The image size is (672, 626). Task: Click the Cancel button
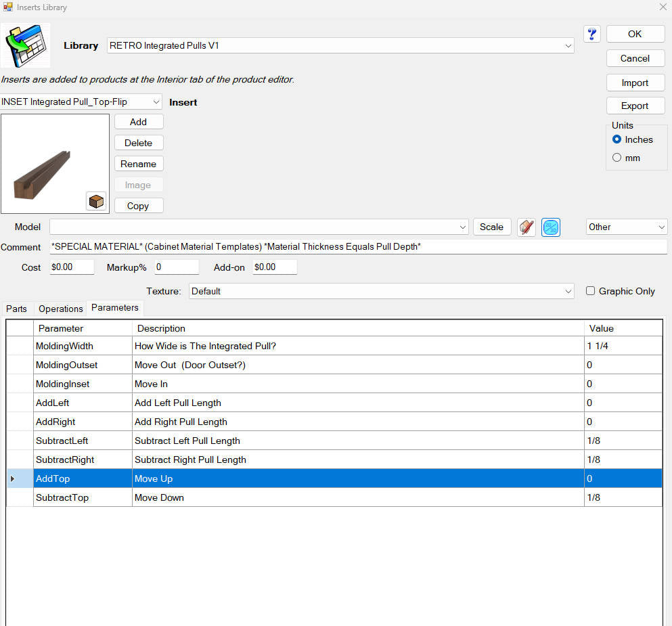(635, 58)
